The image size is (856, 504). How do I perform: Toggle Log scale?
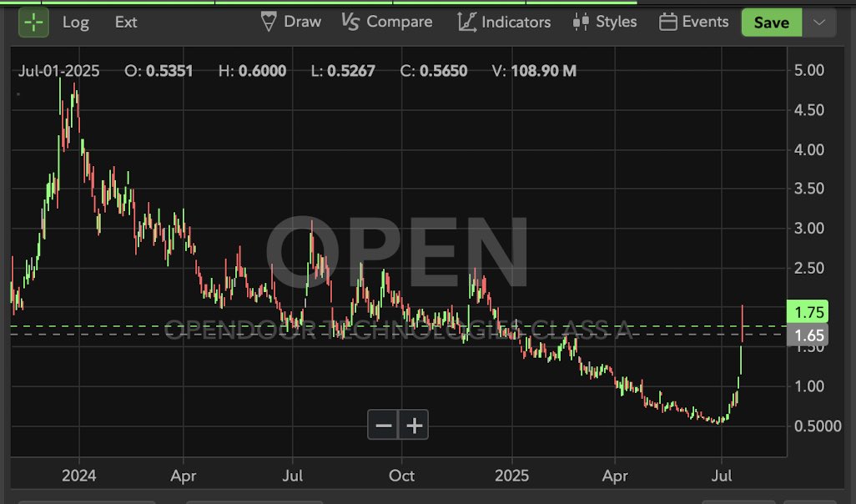[x=75, y=23]
